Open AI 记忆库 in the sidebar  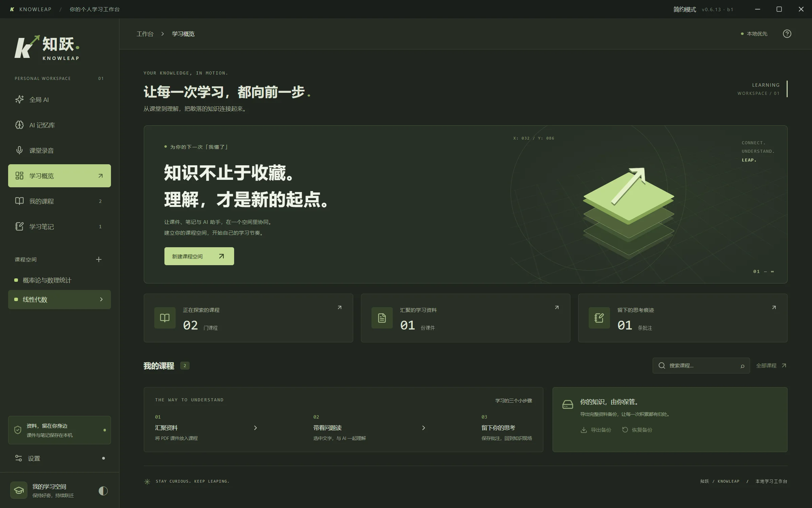click(x=60, y=125)
